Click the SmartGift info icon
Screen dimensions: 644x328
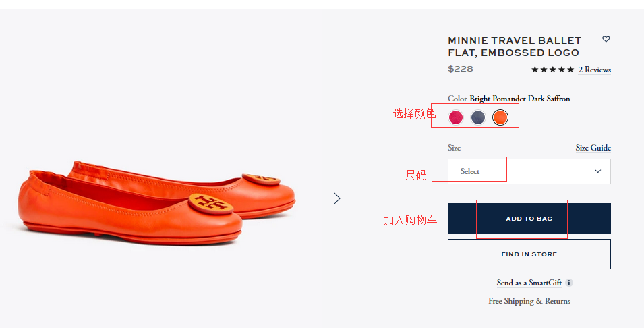point(569,283)
